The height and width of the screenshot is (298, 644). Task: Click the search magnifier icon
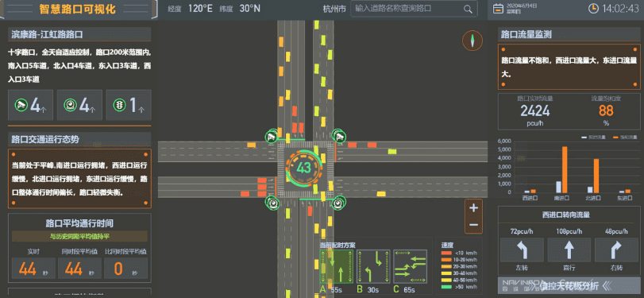pos(468,9)
